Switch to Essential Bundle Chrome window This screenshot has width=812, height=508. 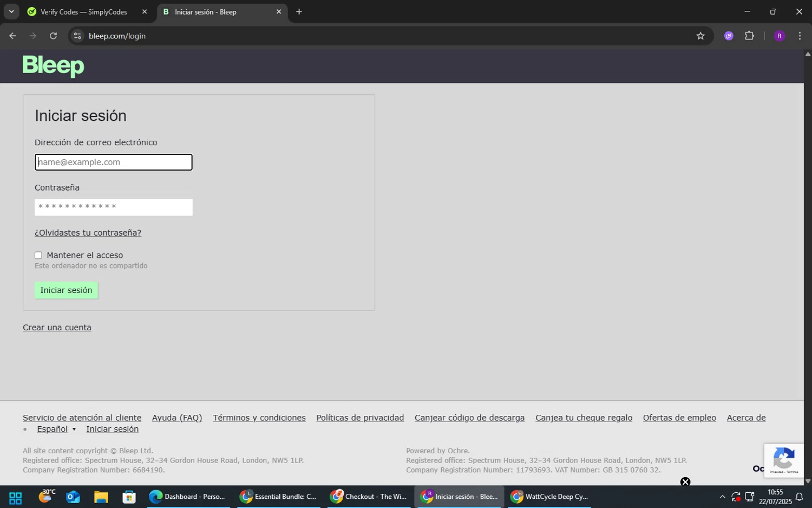click(x=278, y=497)
